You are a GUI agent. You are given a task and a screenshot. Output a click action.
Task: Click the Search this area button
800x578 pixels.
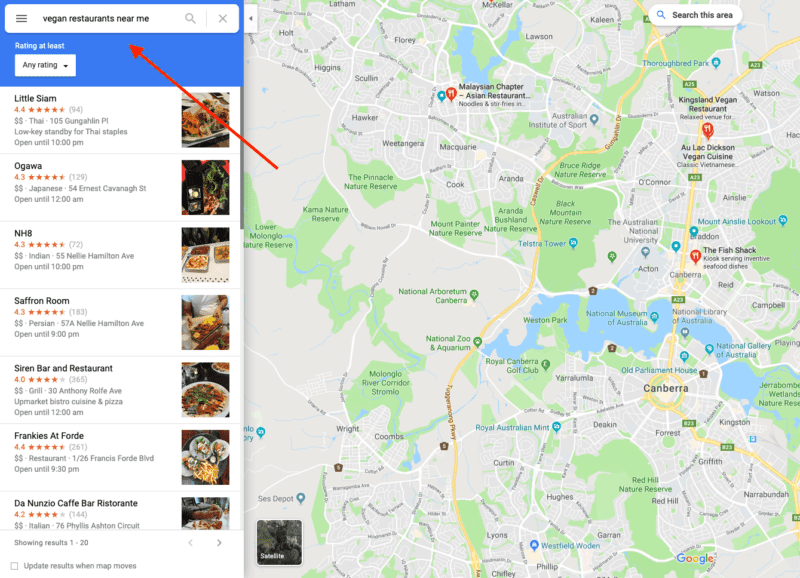[695, 15]
